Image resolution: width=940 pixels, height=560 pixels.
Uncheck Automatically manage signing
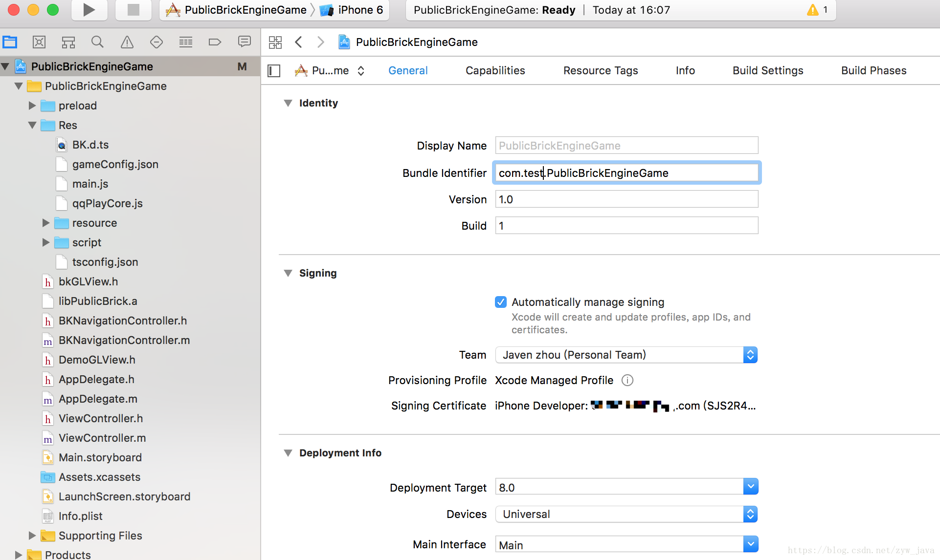(500, 302)
